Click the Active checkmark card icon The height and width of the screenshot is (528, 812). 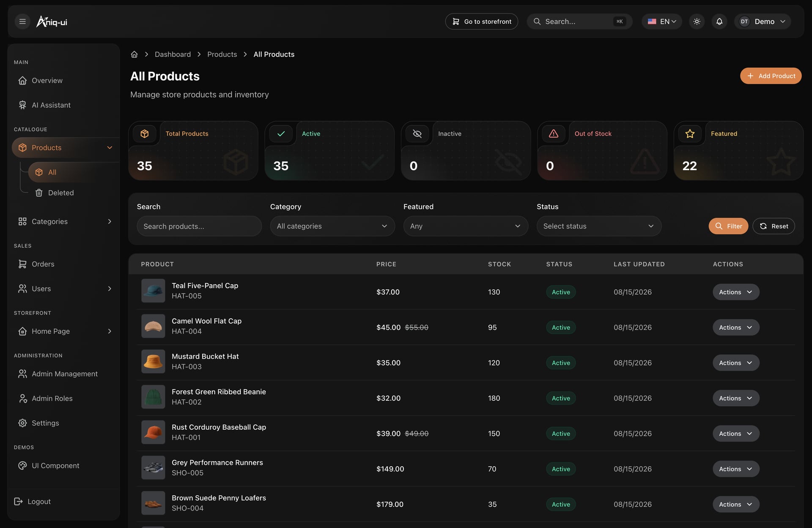tap(281, 134)
